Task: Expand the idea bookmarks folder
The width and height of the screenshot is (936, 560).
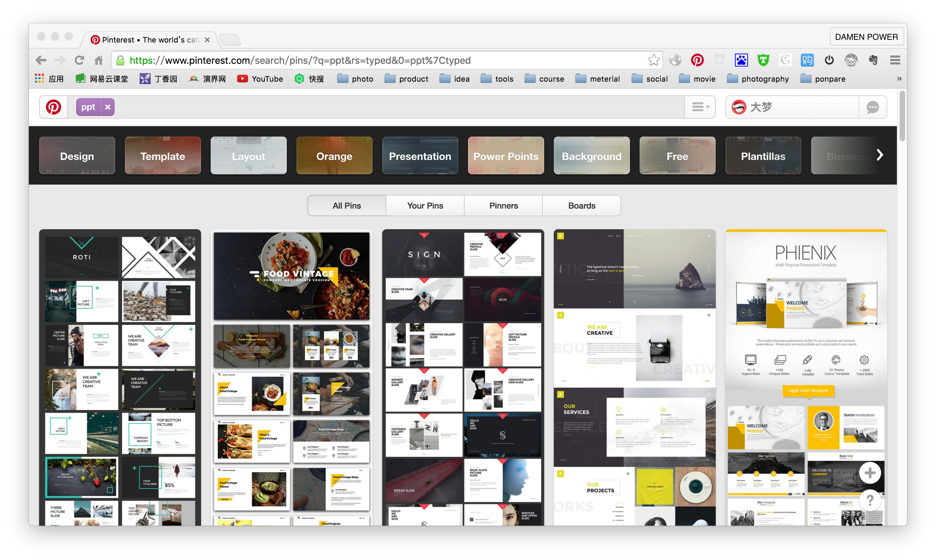Action: point(455,79)
